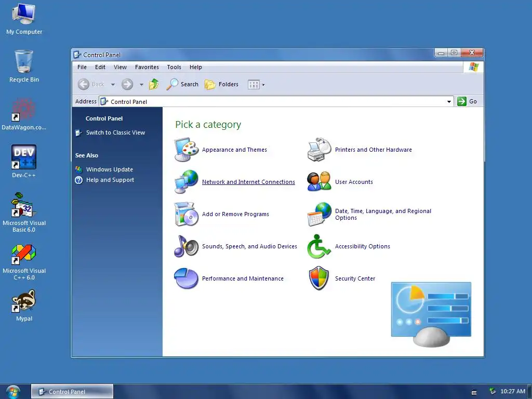Open the Windows Update link
532x399 pixels.
coord(109,169)
